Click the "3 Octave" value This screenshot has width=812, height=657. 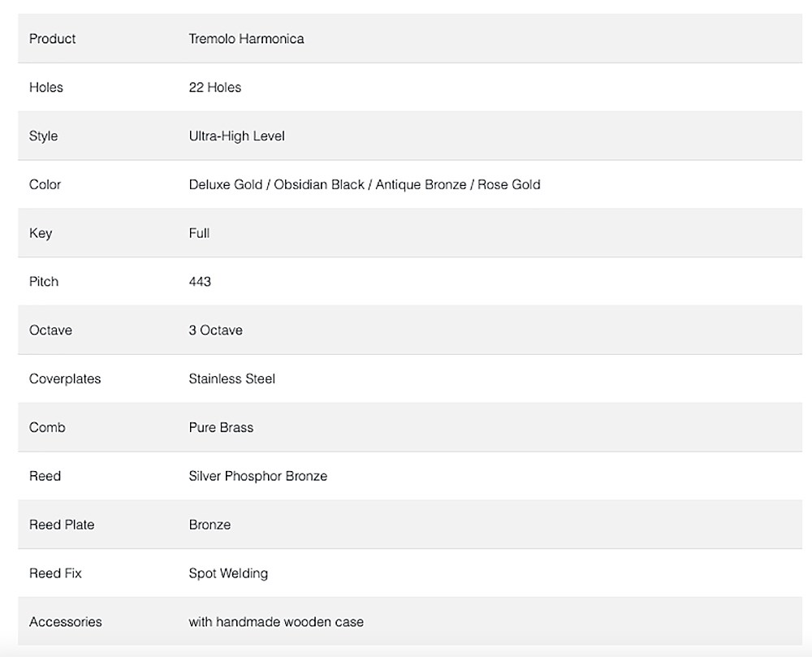tap(215, 331)
